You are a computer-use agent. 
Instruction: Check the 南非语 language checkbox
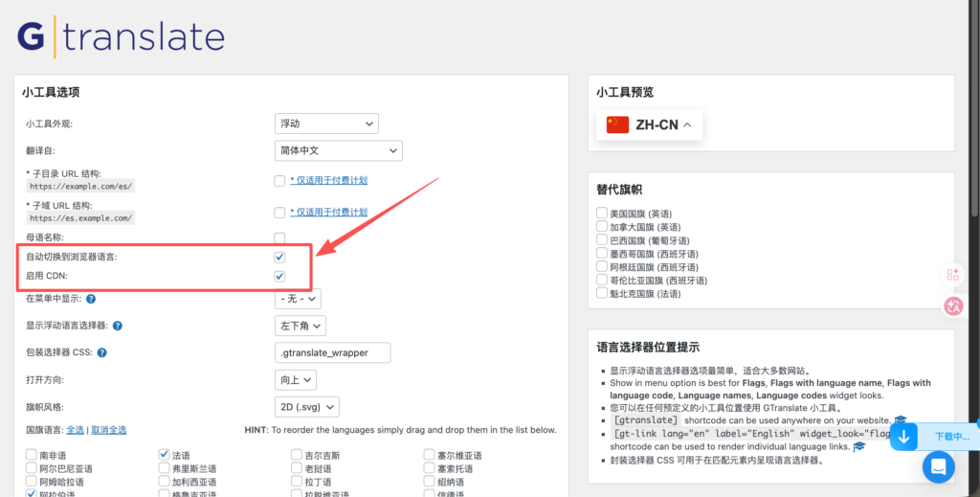[x=32, y=455]
